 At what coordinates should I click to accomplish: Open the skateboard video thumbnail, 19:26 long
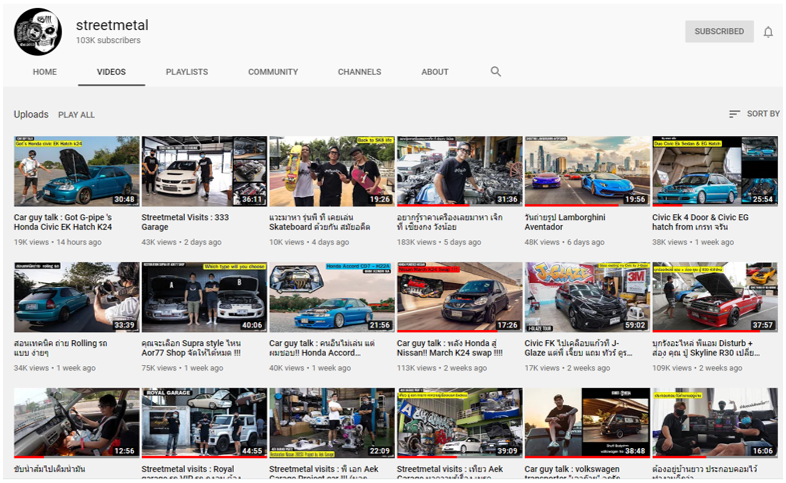click(332, 171)
